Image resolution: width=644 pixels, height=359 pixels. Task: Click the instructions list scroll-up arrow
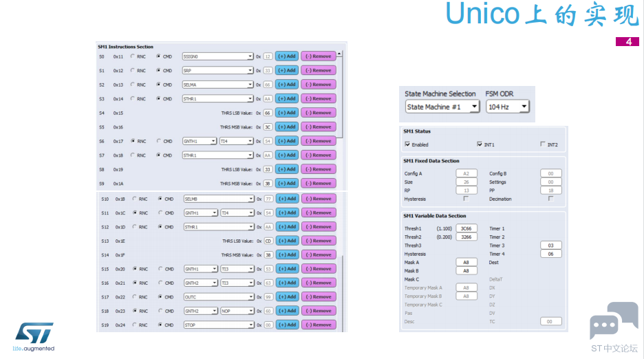tap(339, 54)
